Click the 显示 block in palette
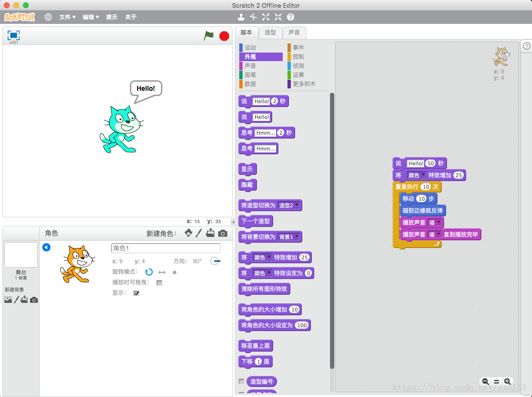Screen dimensions: 532x397 point(247,169)
